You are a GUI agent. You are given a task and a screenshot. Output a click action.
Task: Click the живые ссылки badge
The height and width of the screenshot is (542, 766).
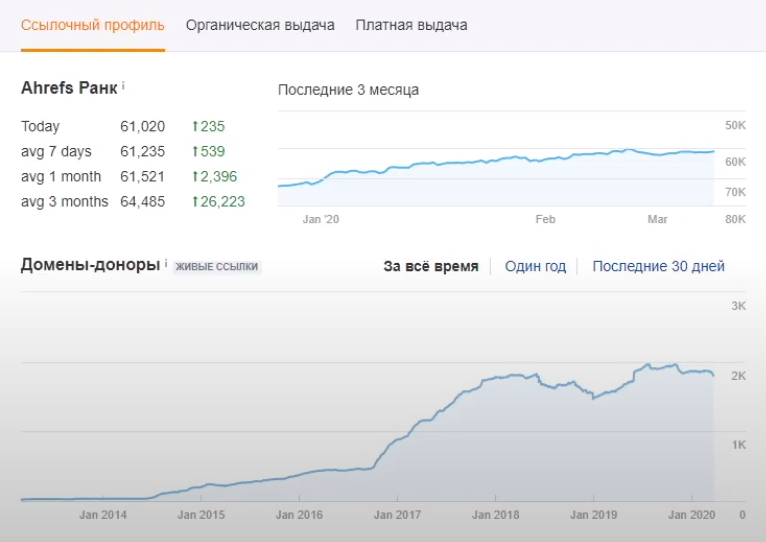pyautogui.click(x=217, y=267)
